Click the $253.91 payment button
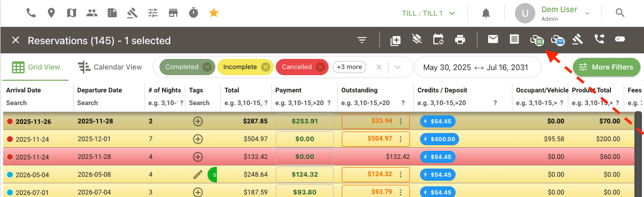 click(x=305, y=121)
